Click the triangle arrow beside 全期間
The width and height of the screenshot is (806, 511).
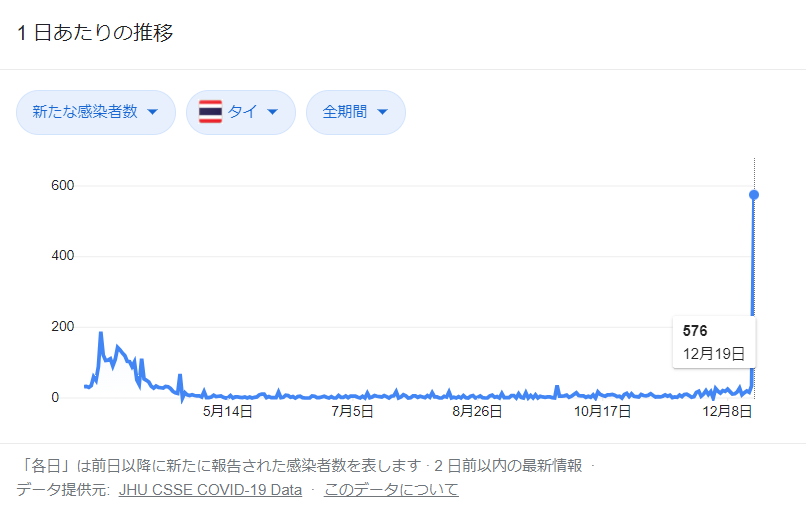coord(382,112)
